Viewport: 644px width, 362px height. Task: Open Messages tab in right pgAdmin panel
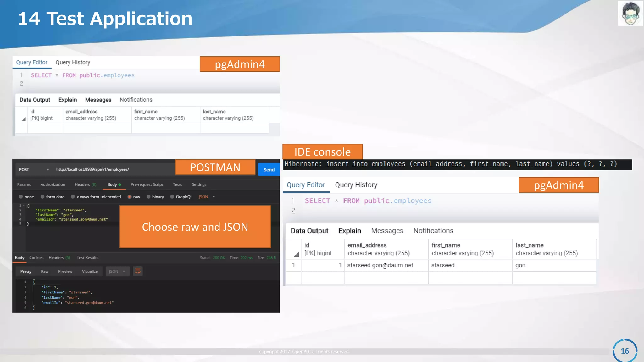pyautogui.click(x=387, y=231)
